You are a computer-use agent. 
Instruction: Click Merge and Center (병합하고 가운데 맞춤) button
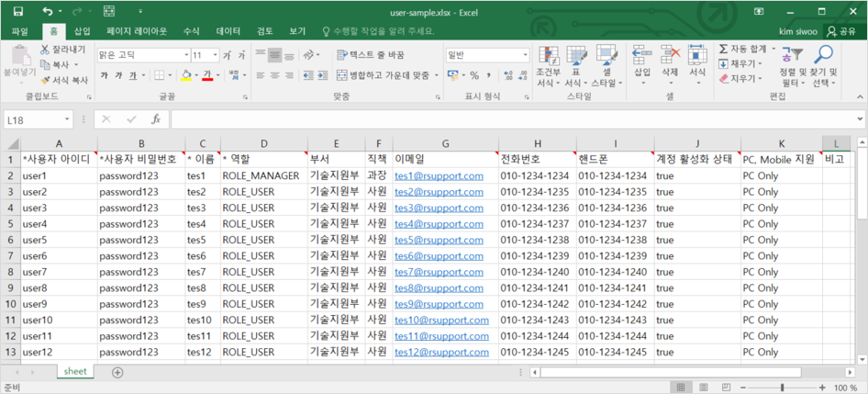click(x=383, y=75)
